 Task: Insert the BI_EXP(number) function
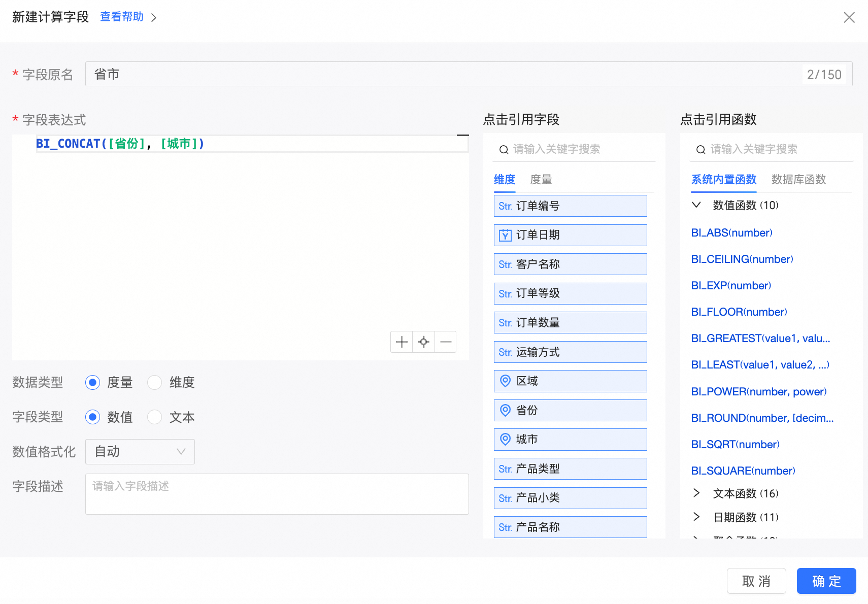coord(731,286)
